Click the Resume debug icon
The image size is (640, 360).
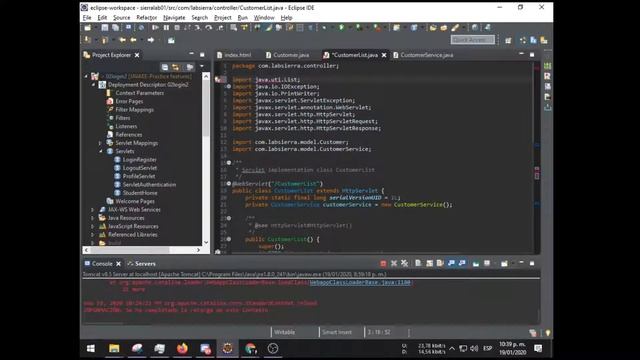click(156, 28)
